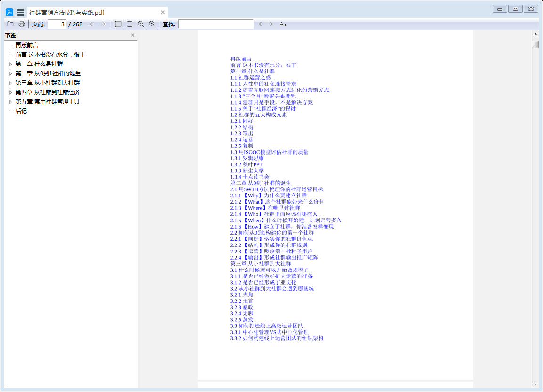Expand the 第三章 从小社群到大社群 bookmark

pyautogui.click(x=11, y=83)
